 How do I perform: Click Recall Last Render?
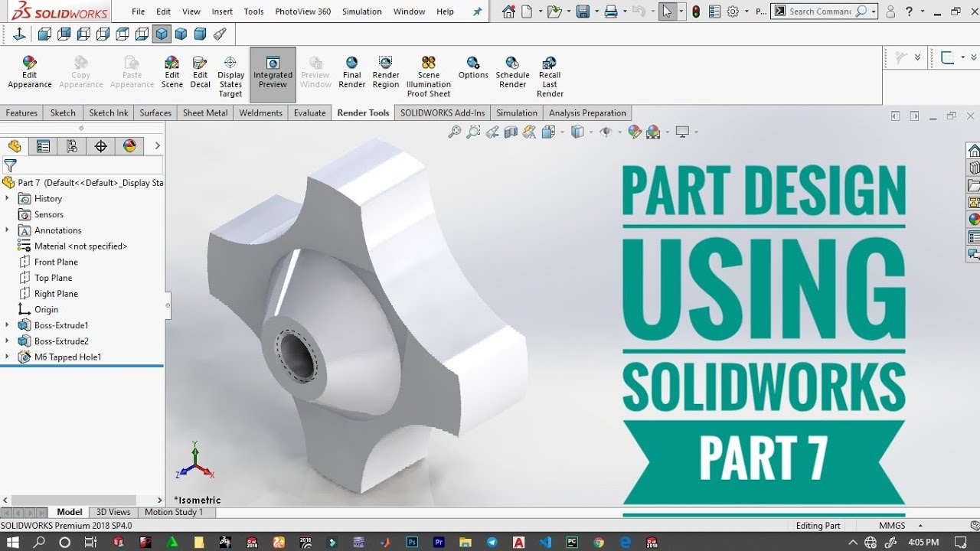[x=550, y=77]
